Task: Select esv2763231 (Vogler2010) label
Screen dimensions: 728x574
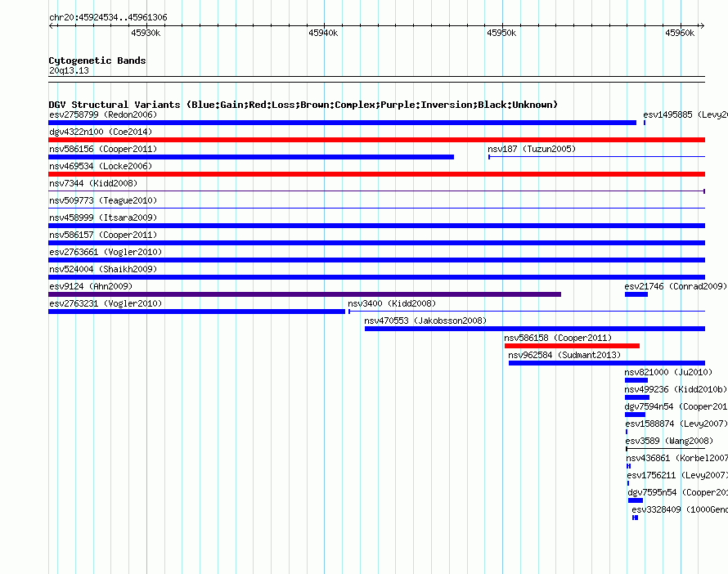Action: (106, 303)
